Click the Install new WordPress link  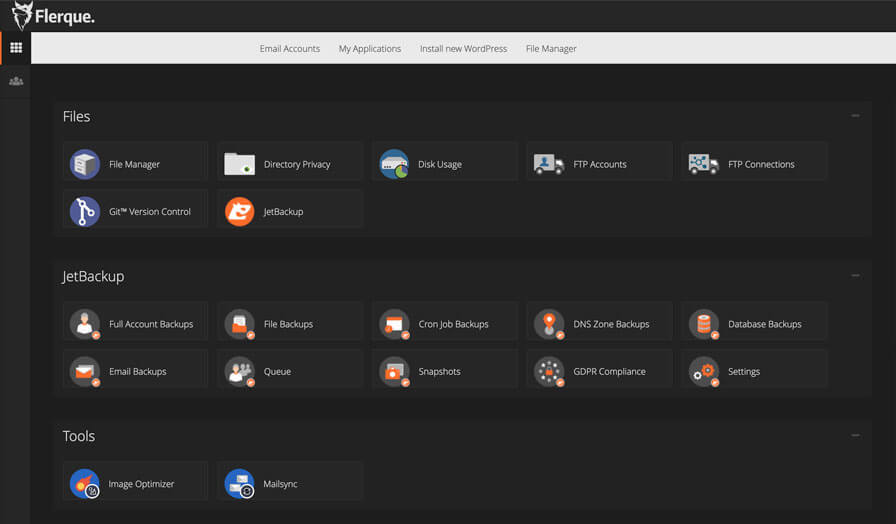[x=463, y=48]
